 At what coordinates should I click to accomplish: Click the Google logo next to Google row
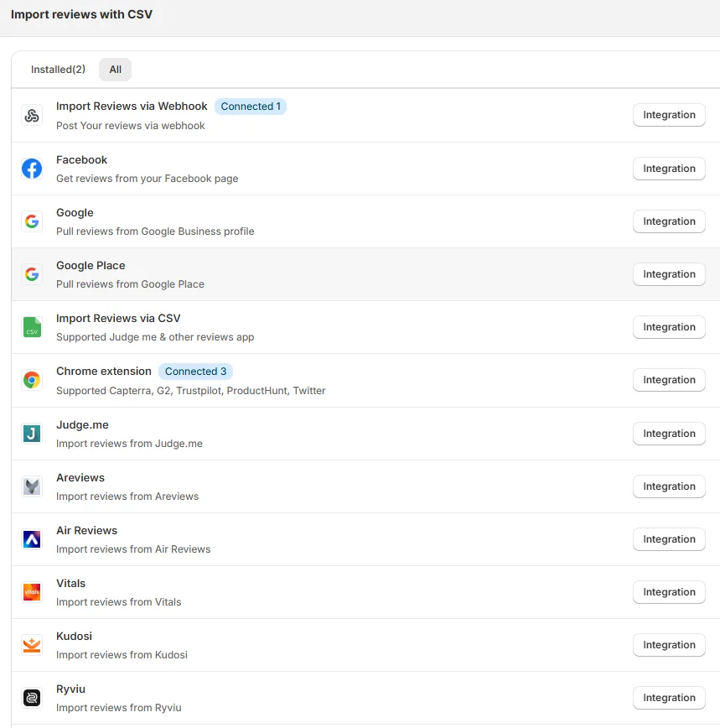coord(32,221)
